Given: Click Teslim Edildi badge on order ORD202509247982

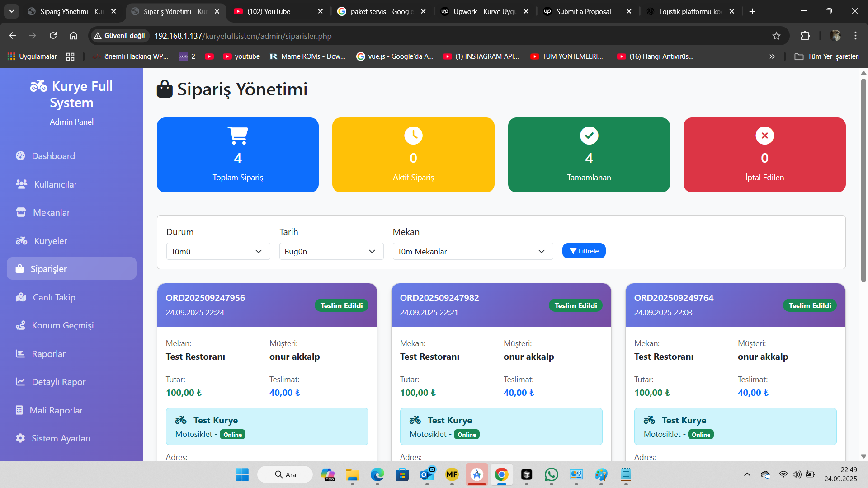Looking at the screenshot, I should pyautogui.click(x=576, y=305).
